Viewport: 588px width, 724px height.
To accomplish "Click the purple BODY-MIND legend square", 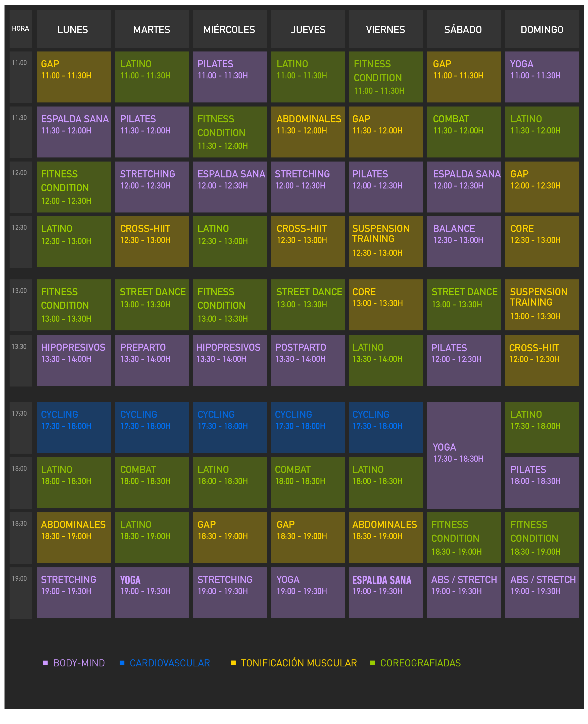I will tap(45, 663).
